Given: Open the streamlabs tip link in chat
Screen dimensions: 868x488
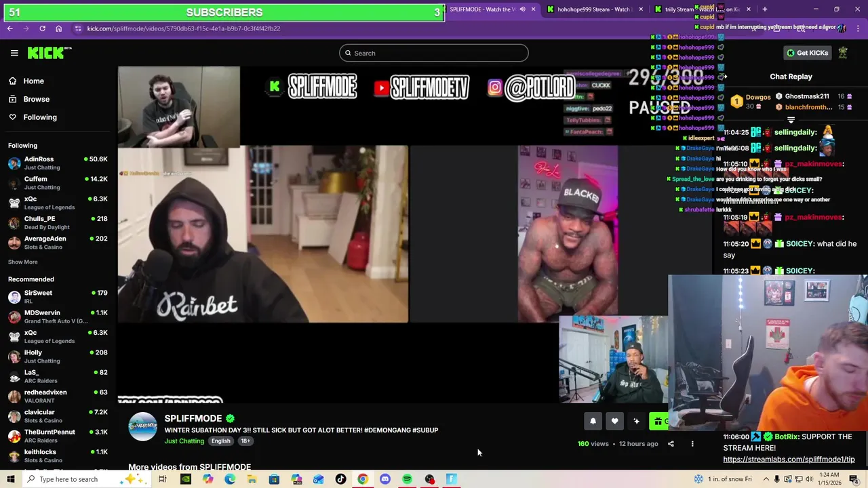Looking at the screenshot, I should click(789, 459).
